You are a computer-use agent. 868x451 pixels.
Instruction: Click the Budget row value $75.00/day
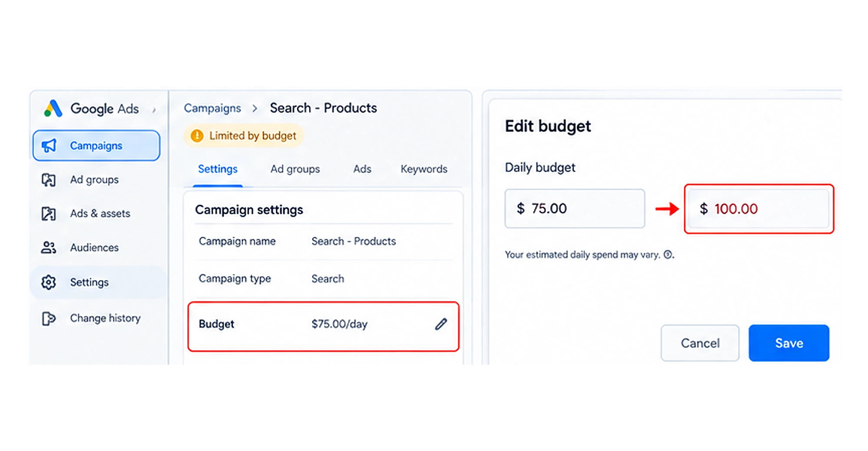coord(339,324)
